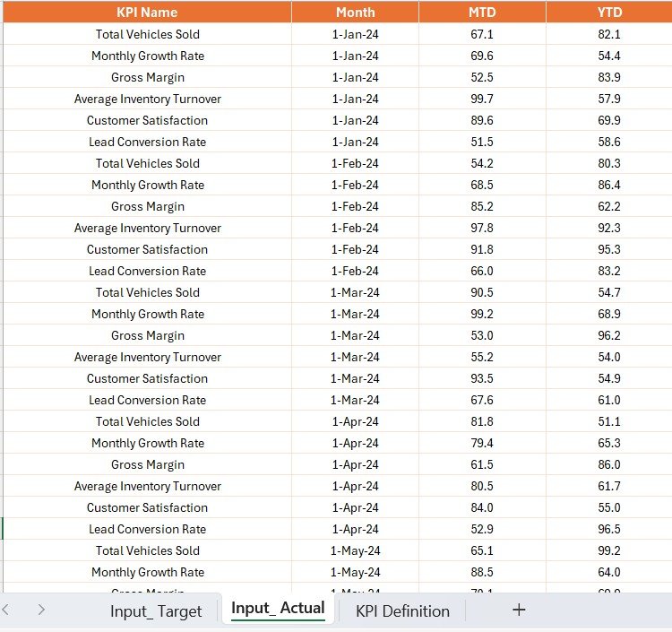This screenshot has height=632, width=672.
Task: Select the MTD cell containing 67.1
Action: [x=482, y=34]
